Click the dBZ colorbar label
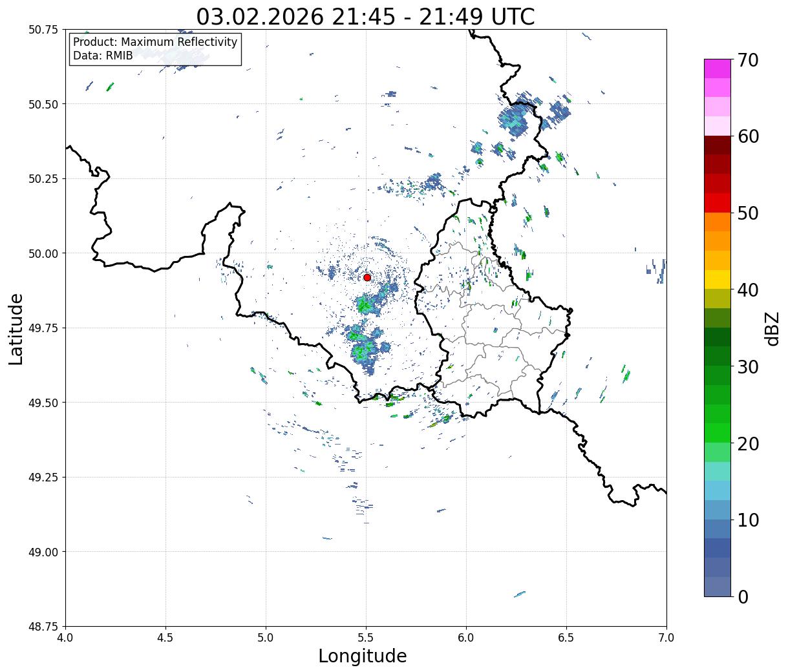 [x=772, y=328]
